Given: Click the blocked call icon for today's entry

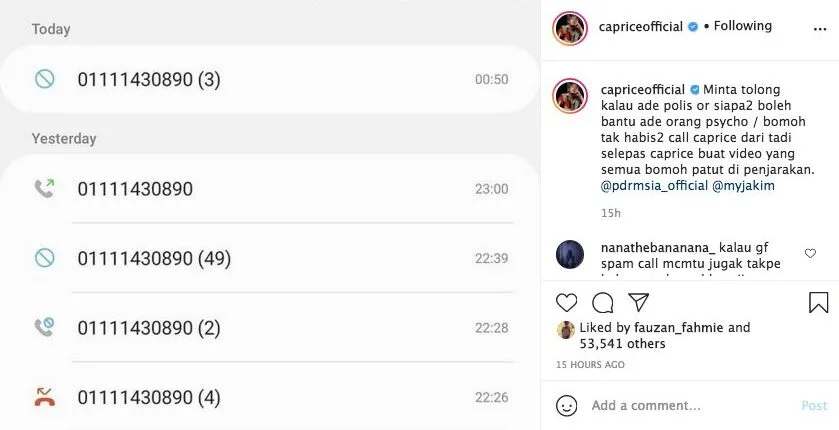Looking at the screenshot, I should pyautogui.click(x=44, y=79).
